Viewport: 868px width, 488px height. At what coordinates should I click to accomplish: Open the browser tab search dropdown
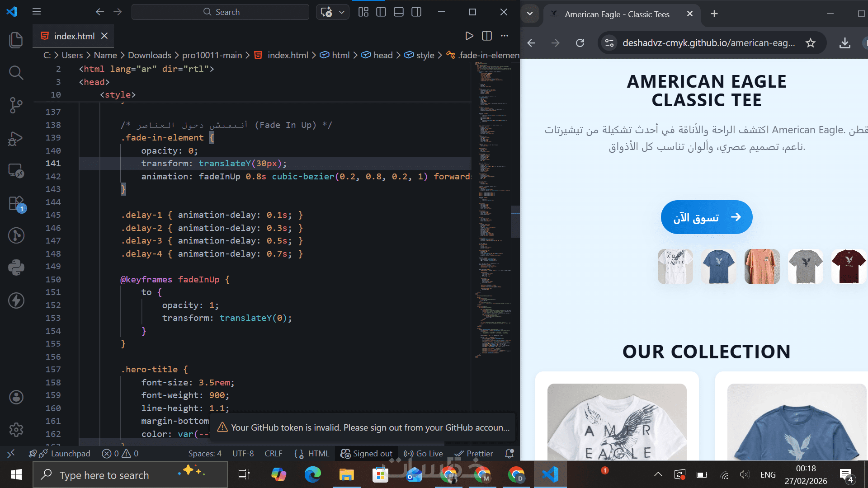point(530,14)
